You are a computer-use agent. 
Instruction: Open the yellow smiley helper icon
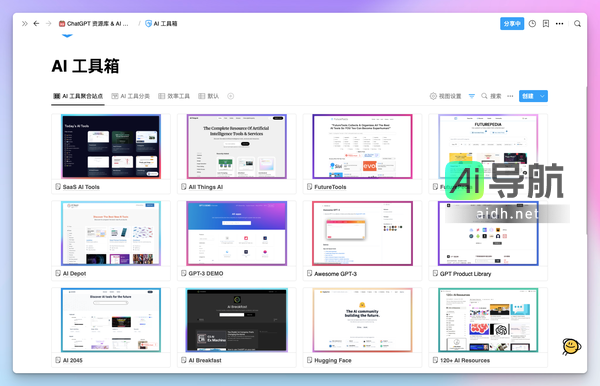[x=571, y=347]
